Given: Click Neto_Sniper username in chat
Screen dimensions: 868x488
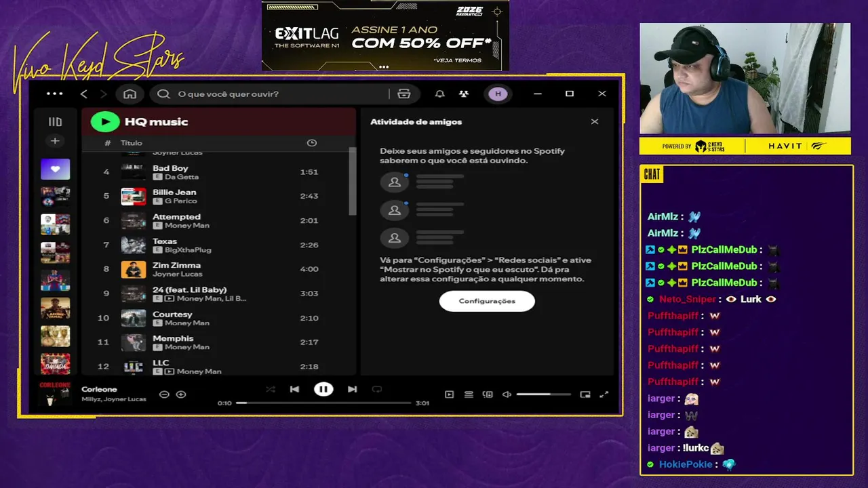Looking at the screenshot, I should [688, 299].
